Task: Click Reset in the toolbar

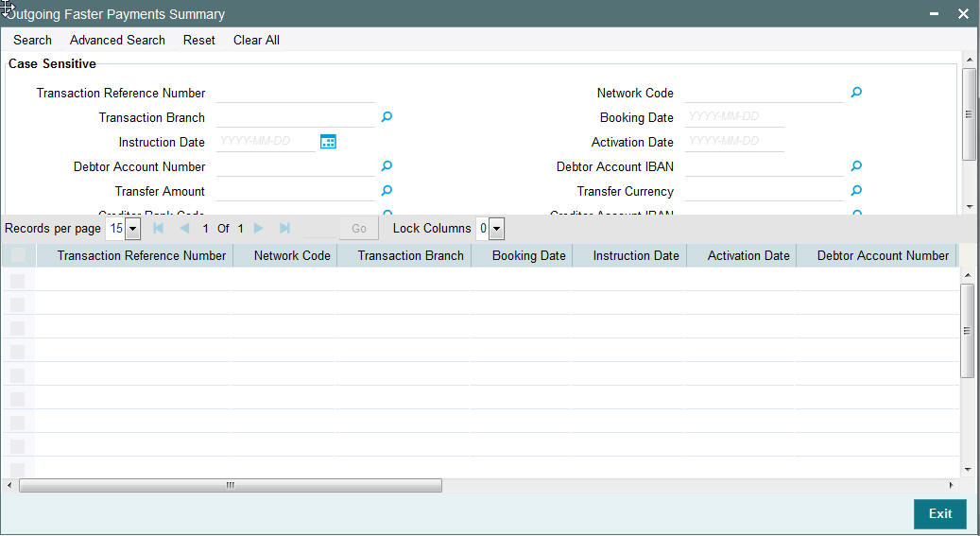Action: tap(198, 40)
